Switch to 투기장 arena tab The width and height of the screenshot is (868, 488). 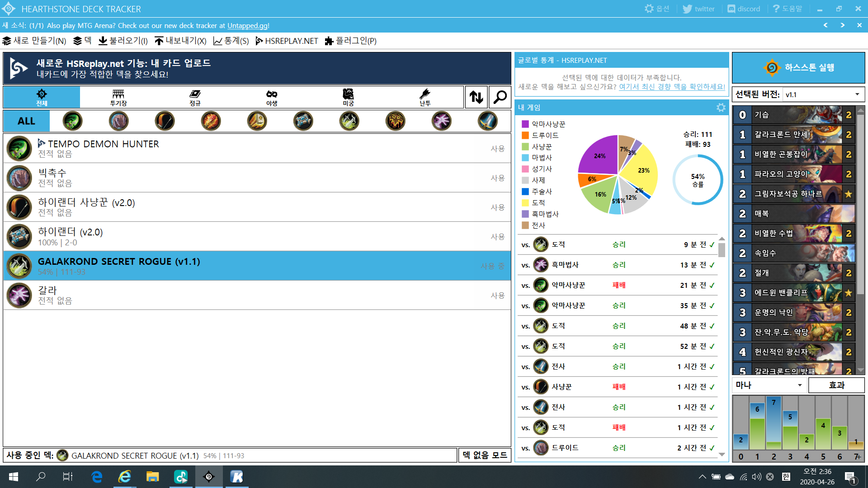pos(118,97)
